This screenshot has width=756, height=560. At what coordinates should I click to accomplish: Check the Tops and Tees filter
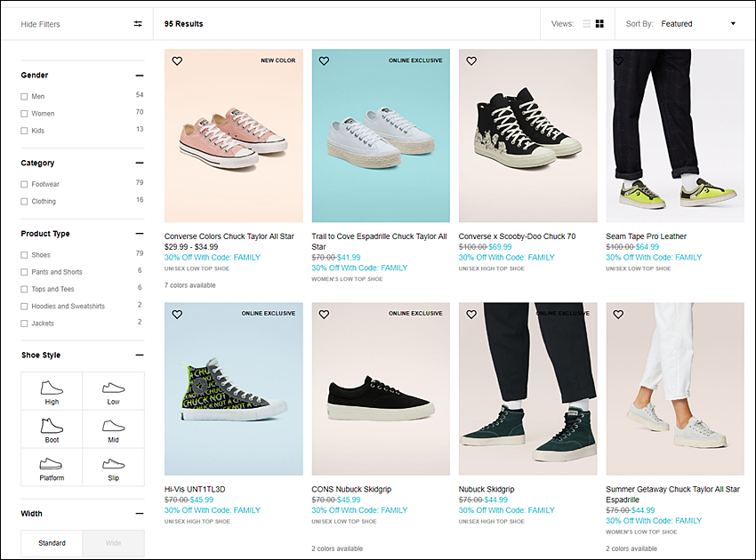pyautogui.click(x=24, y=289)
